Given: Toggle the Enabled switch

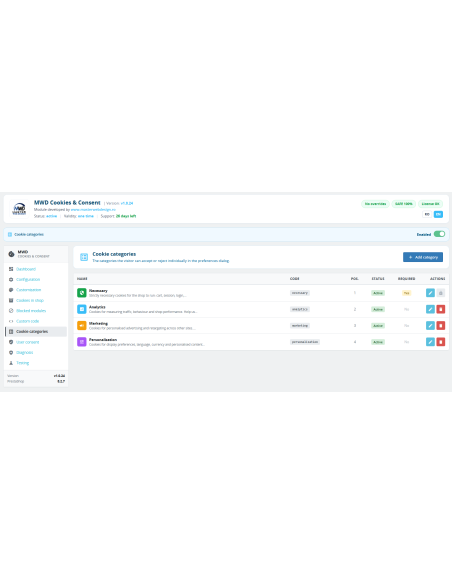Looking at the screenshot, I should pos(439,234).
